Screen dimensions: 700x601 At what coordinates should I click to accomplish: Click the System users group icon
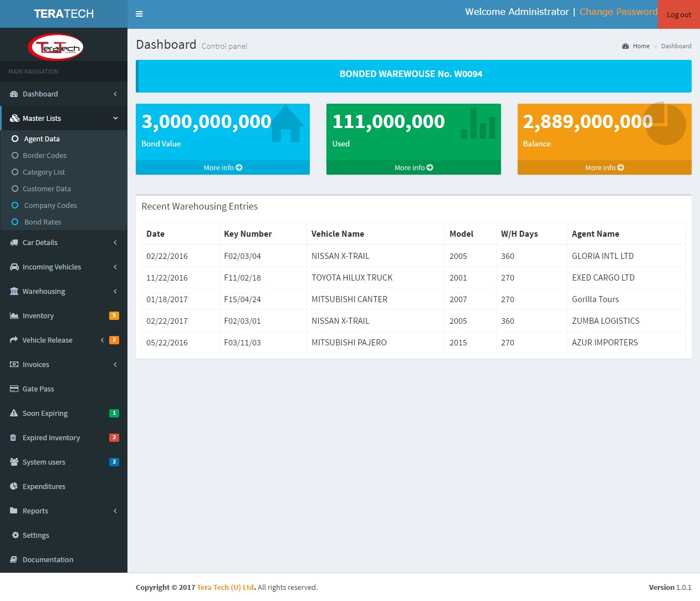point(14,462)
